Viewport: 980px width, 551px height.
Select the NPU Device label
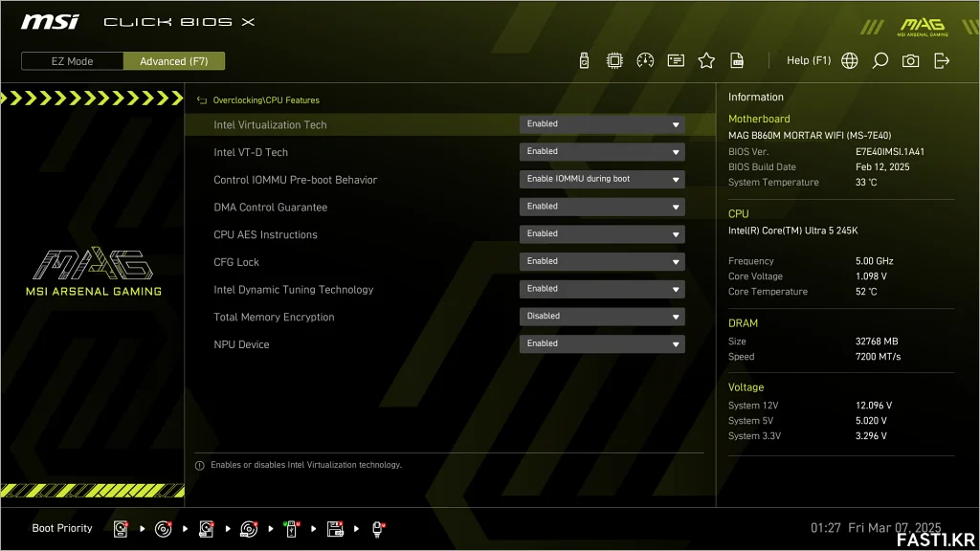point(241,344)
